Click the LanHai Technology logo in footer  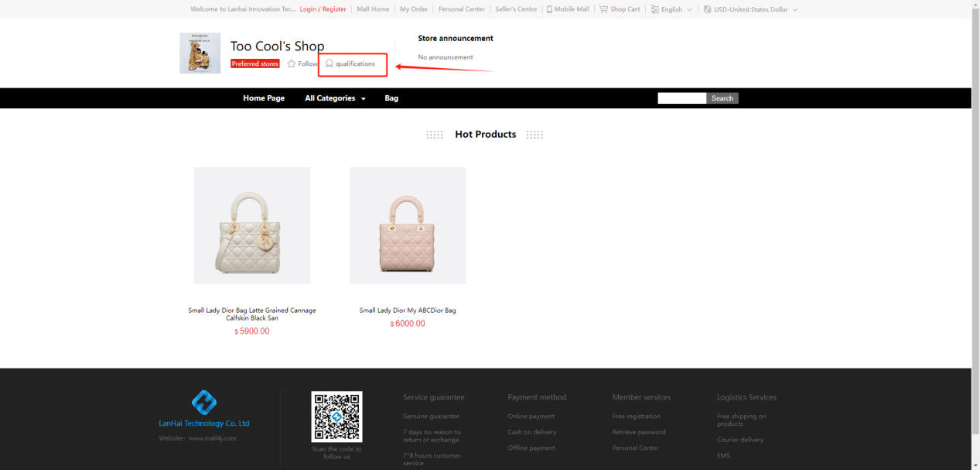pyautogui.click(x=204, y=403)
